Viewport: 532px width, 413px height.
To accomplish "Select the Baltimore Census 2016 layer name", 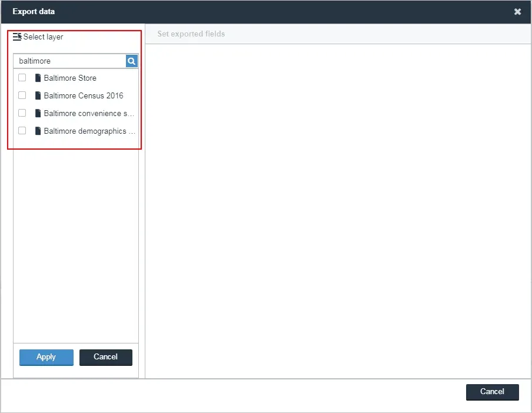I will click(84, 95).
